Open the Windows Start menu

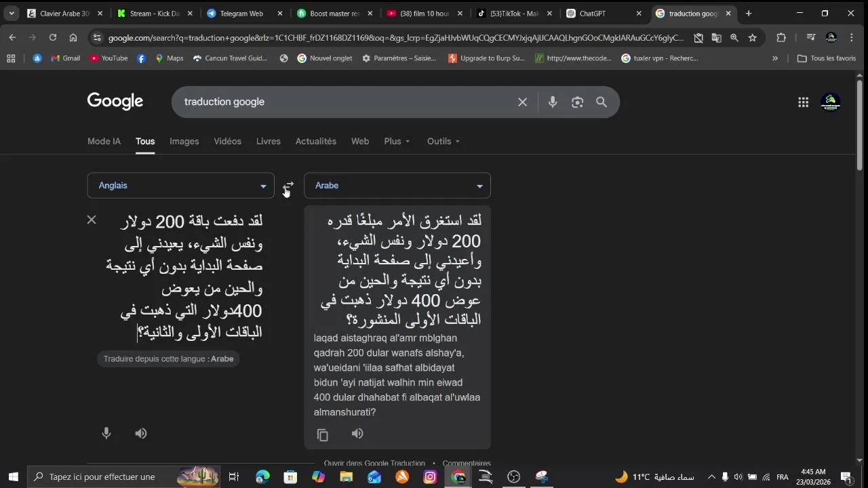click(13, 477)
